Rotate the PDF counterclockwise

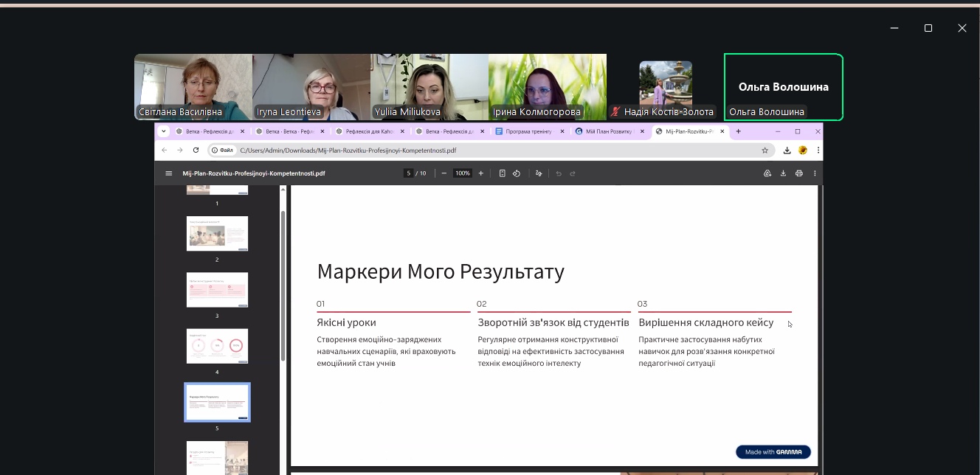point(517,173)
